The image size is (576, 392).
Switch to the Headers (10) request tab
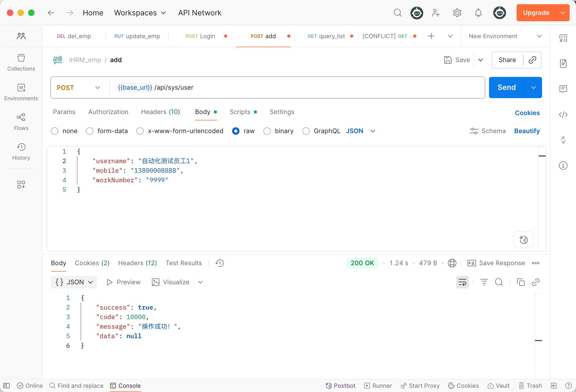160,112
